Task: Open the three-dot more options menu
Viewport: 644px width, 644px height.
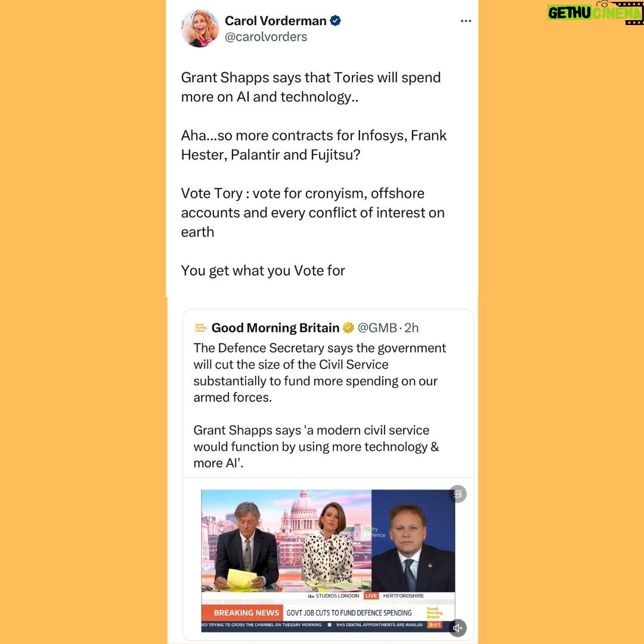Action: pyautogui.click(x=466, y=21)
